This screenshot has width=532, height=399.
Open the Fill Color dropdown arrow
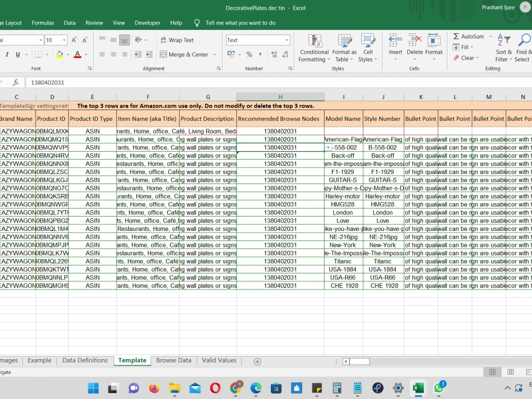[x=68, y=54]
